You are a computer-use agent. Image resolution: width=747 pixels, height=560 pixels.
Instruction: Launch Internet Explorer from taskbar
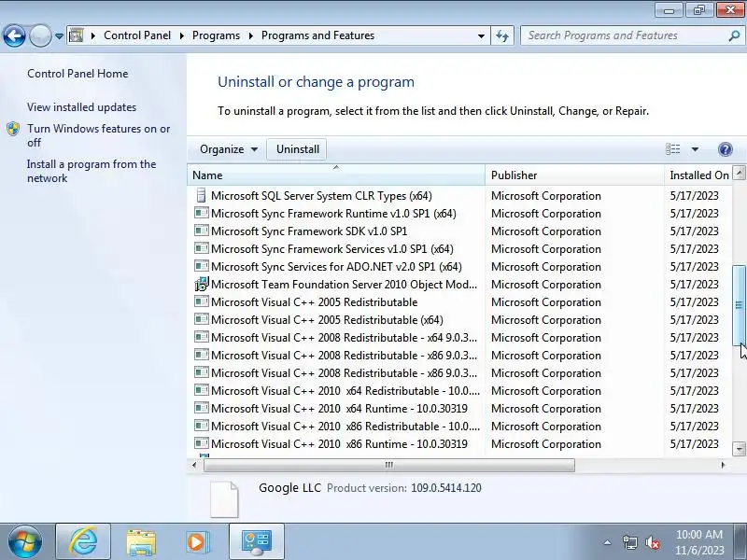pos(83,541)
